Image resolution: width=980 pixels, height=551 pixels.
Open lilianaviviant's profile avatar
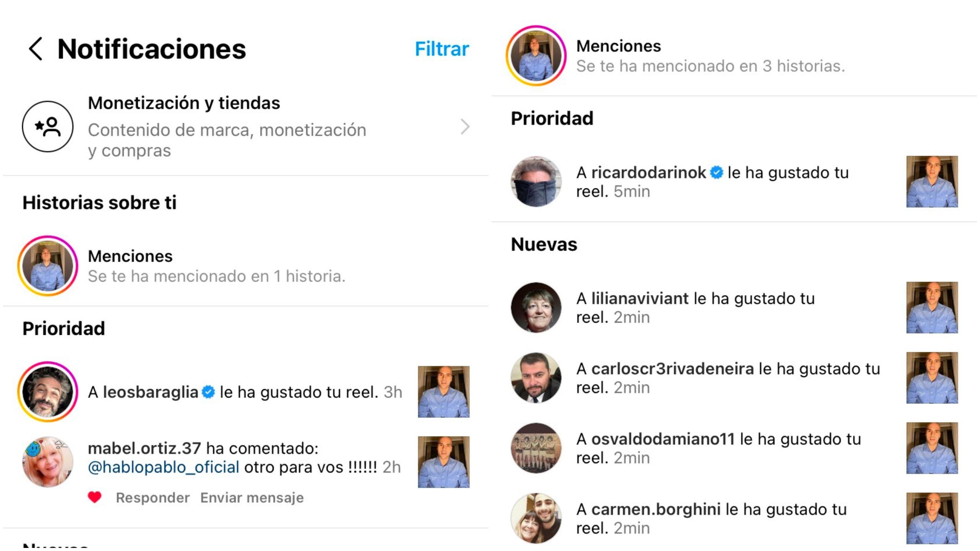tap(536, 308)
